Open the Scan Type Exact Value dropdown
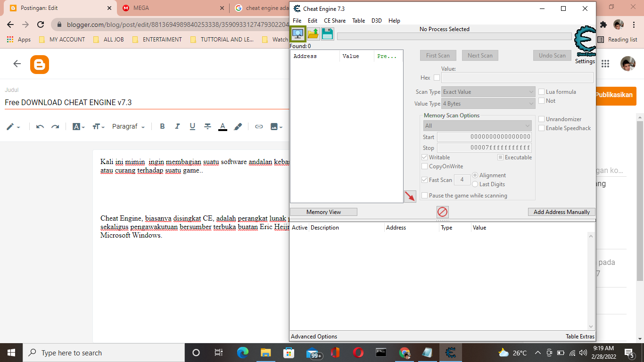Image resolution: width=644 pixels, height=362 pixels. pyautogui.click(x=488, y=92)
